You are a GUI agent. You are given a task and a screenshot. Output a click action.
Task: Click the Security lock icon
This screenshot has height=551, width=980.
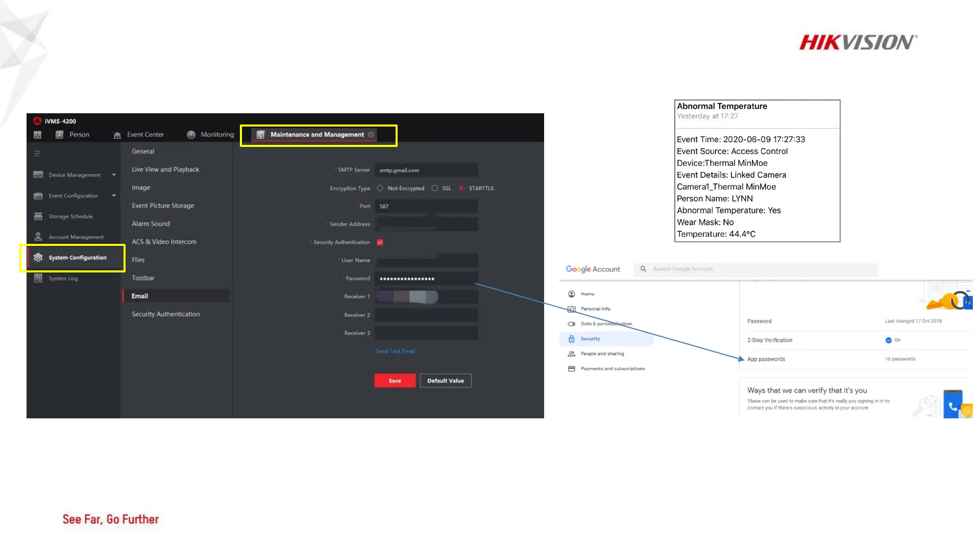tap(572, 339)
